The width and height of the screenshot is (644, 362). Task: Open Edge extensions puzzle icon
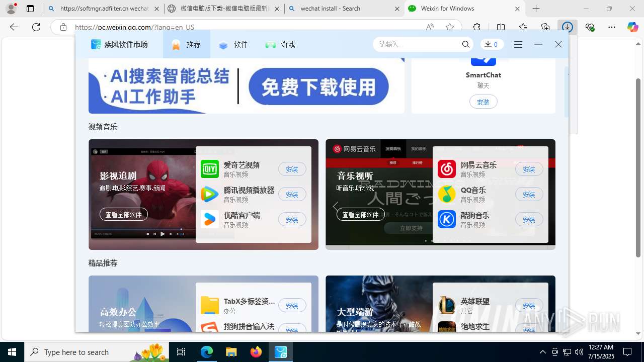pos(476,27)
